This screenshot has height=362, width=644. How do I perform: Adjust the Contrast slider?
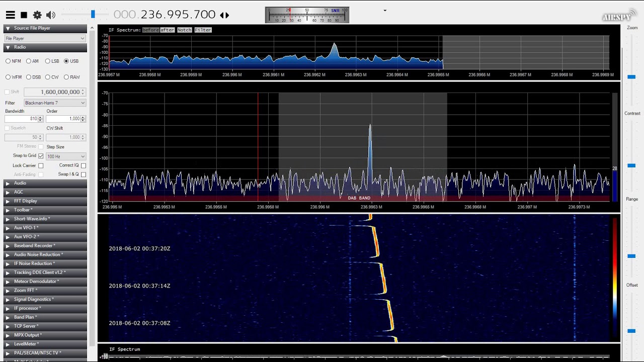click(x=631, y=165)
